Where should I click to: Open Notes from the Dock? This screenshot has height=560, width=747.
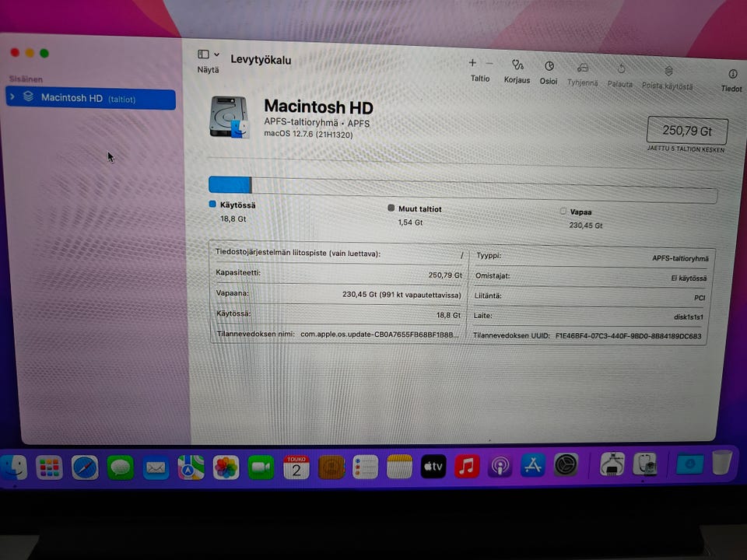tap(399, 466)
